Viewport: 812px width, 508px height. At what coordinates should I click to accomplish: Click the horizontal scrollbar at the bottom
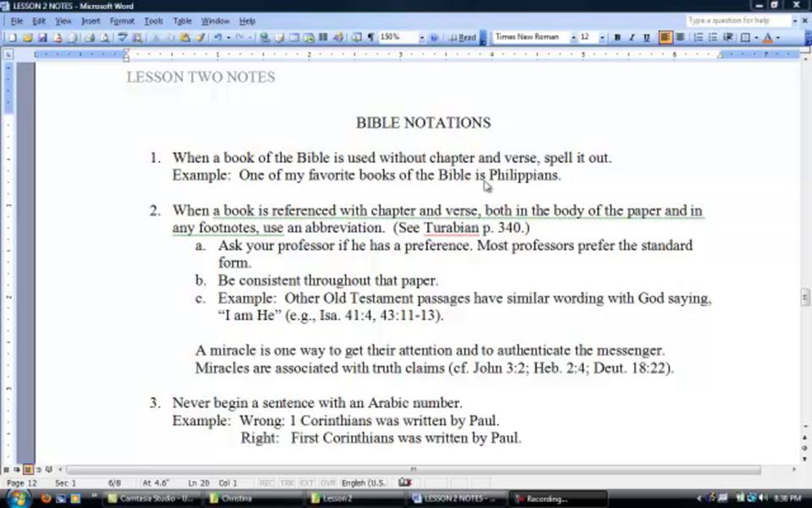click(x=413, y=469)
